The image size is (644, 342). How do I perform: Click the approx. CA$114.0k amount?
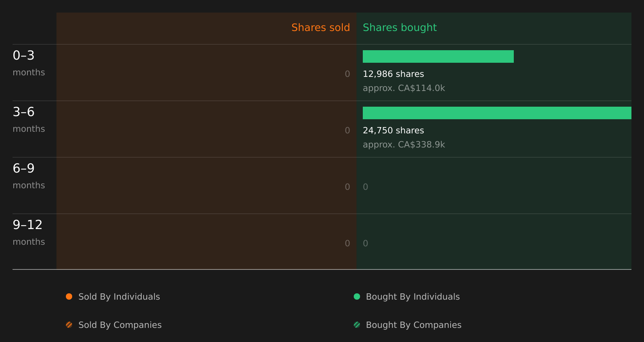pos(404,88)
